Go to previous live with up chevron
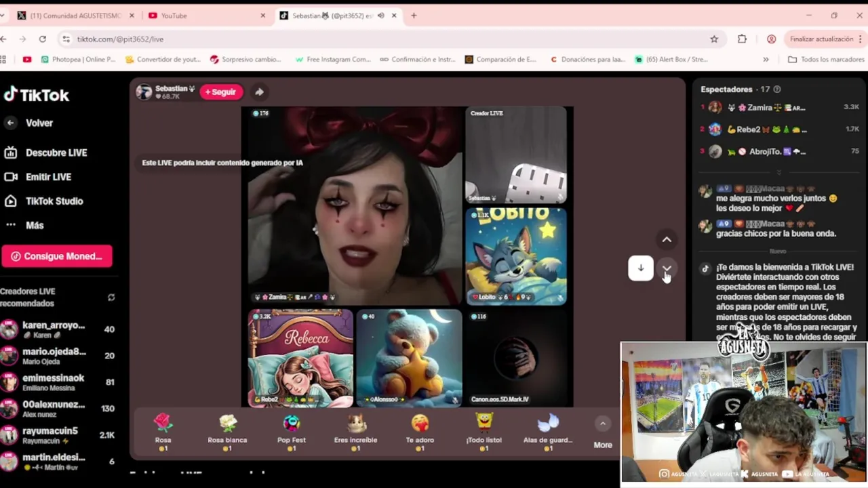Image resolution: width=868 pixels, height=488 pixels. [x=667, y=239]
